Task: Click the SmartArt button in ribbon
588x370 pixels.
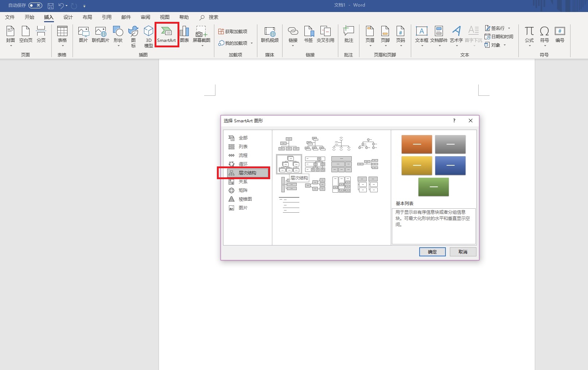Action: (x=167, y=35)
